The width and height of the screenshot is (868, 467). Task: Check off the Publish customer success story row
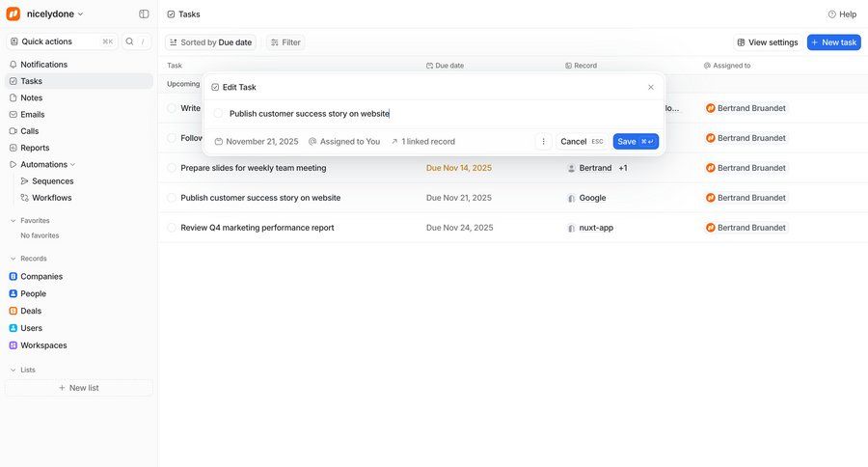point(172,198)
